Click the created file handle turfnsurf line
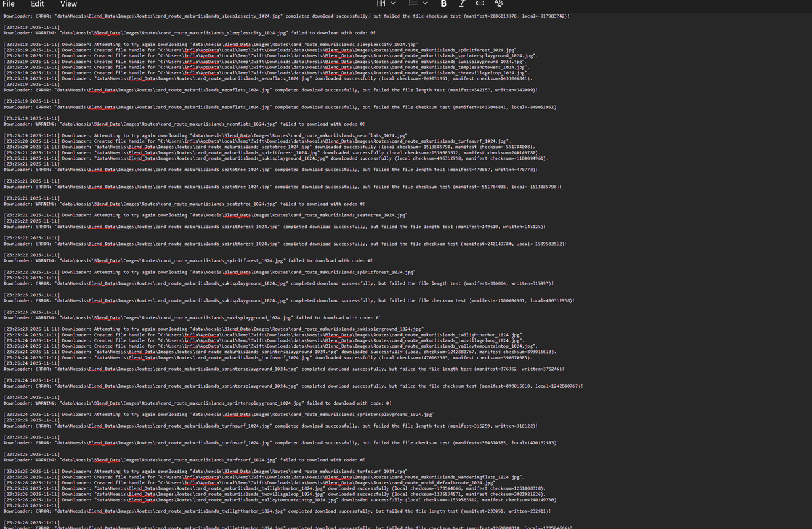812x529 pixels. pyautogui.click(x=256, y=141)
